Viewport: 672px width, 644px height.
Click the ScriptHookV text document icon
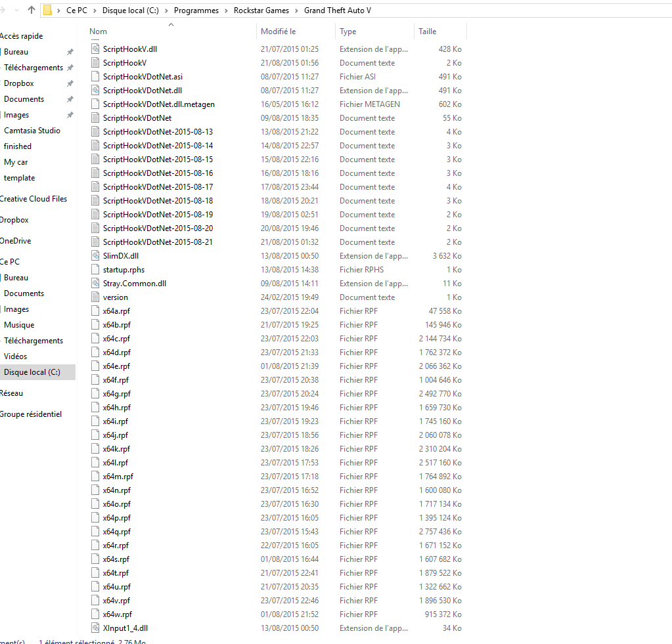[95, 63]
